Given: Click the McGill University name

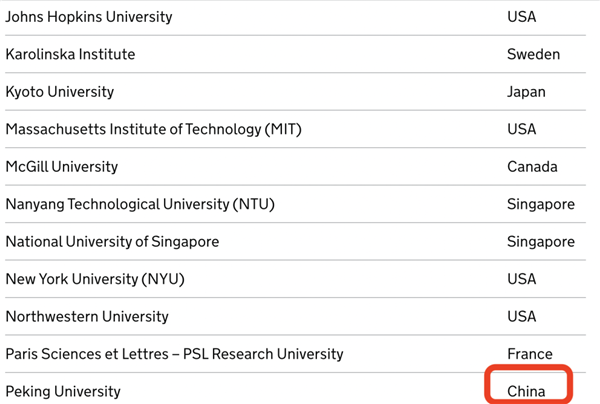Looking at the screenshot, I should tap(62, 167).
